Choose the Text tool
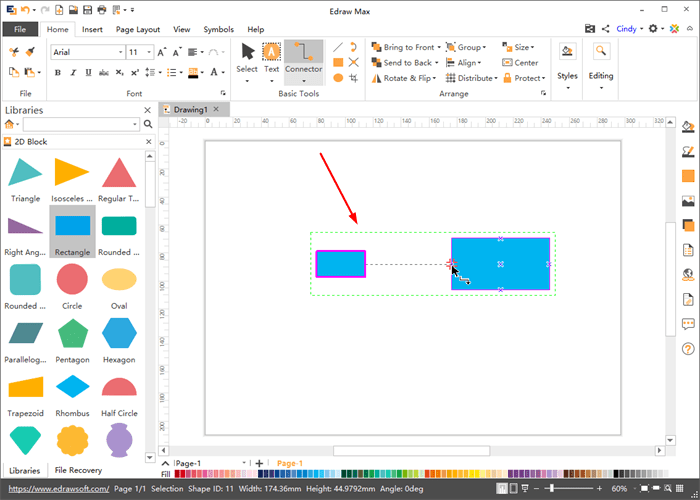 (271, 58)
